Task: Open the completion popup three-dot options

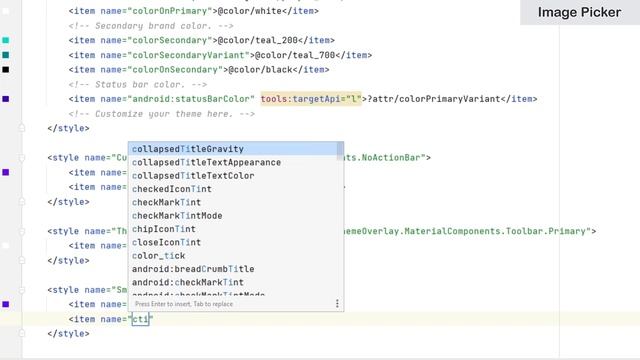Action: [x=337, y=303]
